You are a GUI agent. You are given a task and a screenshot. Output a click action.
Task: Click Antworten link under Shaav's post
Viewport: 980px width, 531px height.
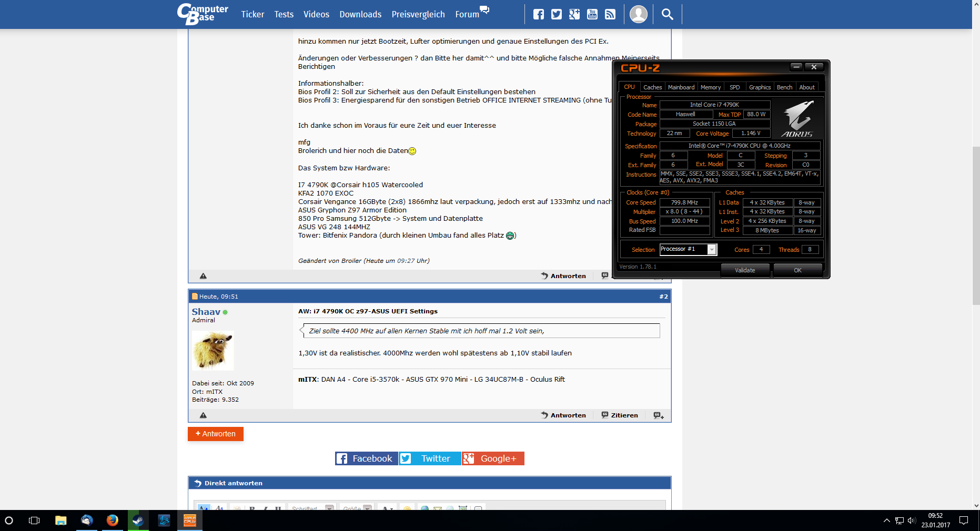563,415
